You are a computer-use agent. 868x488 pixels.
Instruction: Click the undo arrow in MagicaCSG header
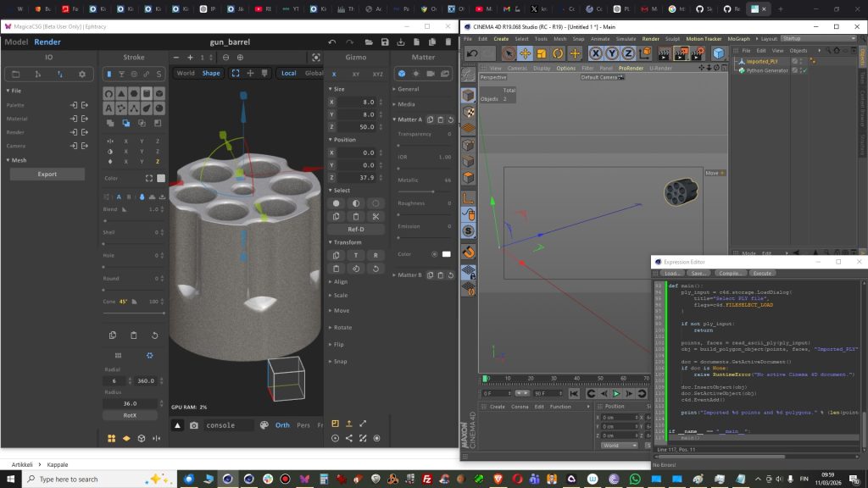[x=332, y=42]
